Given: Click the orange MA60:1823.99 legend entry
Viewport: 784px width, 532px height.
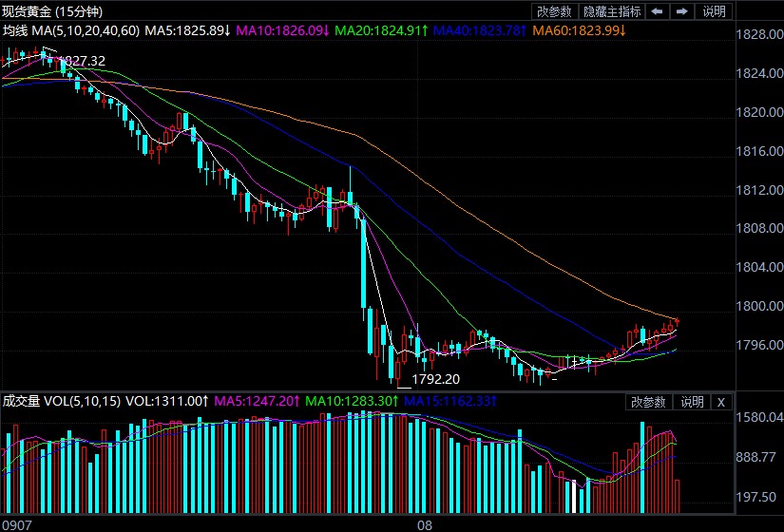Looking at the screenshot, I should [579, 30].
